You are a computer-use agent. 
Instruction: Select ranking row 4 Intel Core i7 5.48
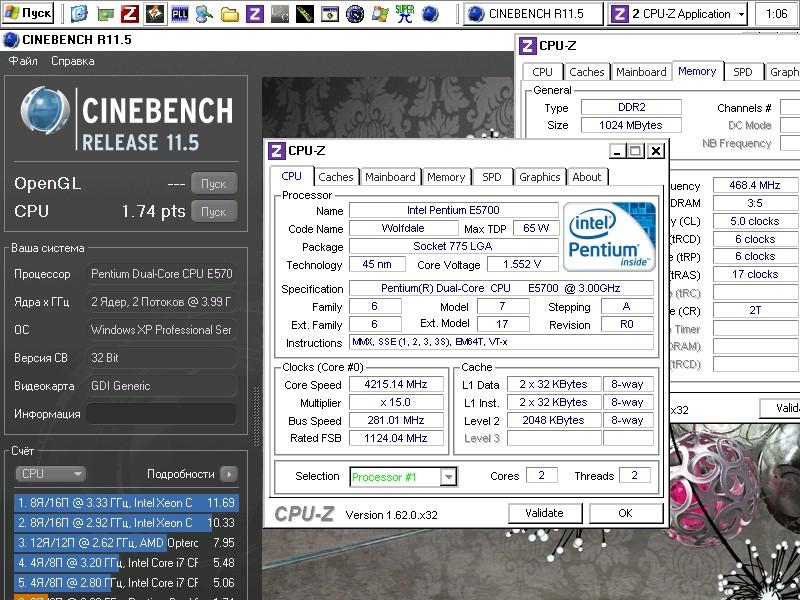(x=126, y=563)
